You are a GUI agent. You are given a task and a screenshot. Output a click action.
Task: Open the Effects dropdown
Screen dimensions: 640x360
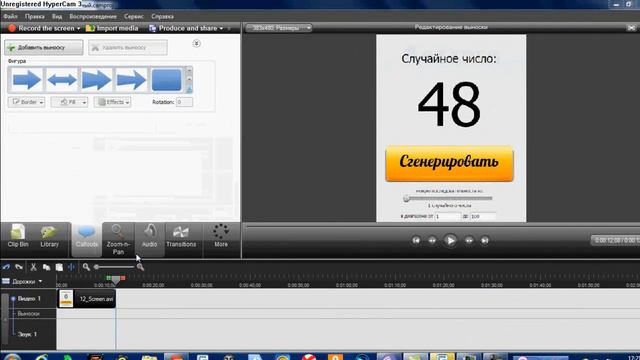[x=112, y=102]
